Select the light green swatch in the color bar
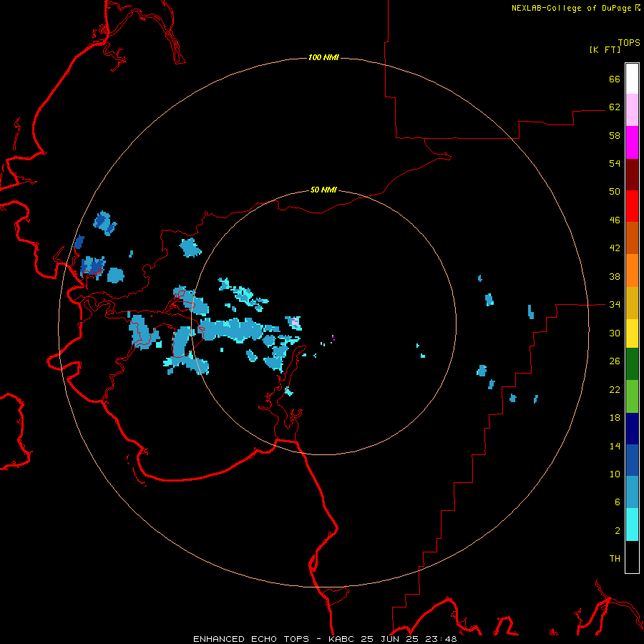This screenshot has height=644, width=644. point(632,396)
